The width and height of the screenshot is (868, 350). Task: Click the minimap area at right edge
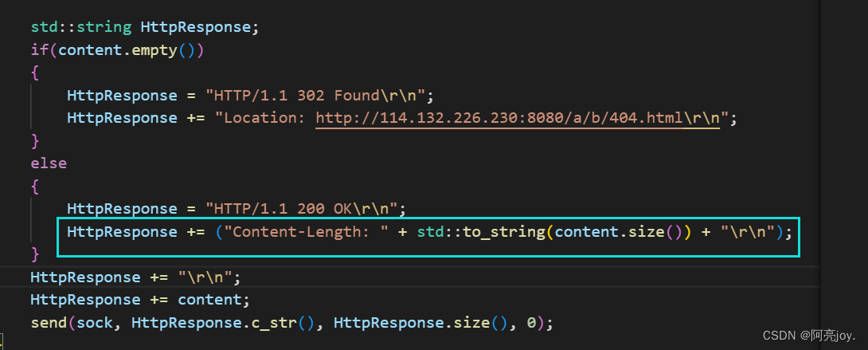[x=844, y=166]
